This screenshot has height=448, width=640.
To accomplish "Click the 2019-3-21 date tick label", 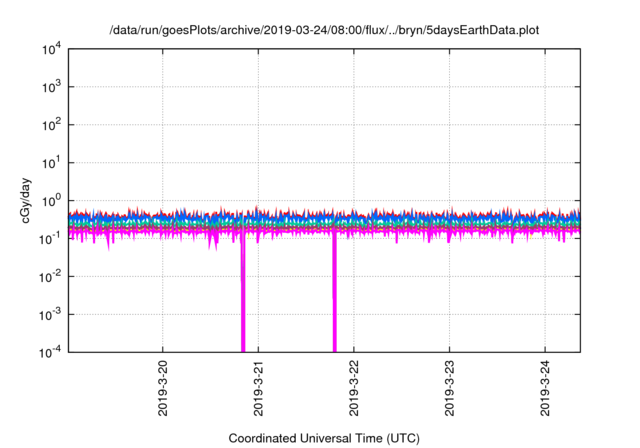I will [x=258, y=388].
